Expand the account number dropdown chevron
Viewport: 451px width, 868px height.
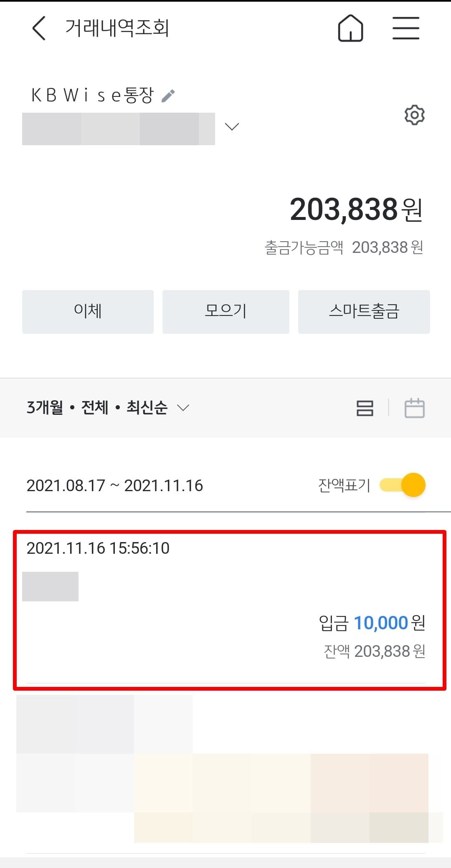[232, 126]
